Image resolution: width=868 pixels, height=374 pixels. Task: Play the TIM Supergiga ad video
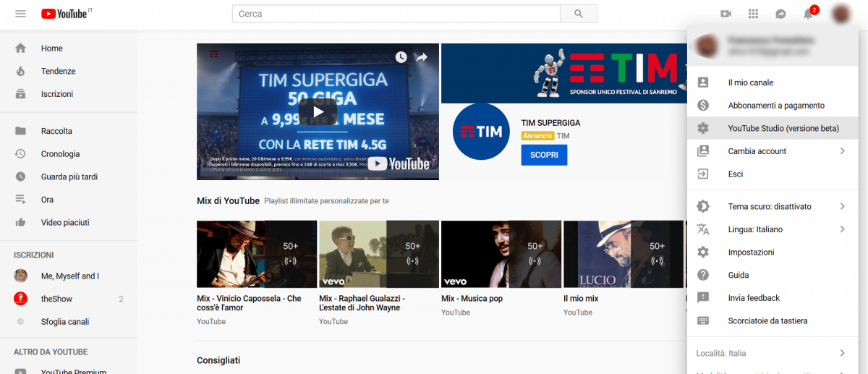click(318, 111)
